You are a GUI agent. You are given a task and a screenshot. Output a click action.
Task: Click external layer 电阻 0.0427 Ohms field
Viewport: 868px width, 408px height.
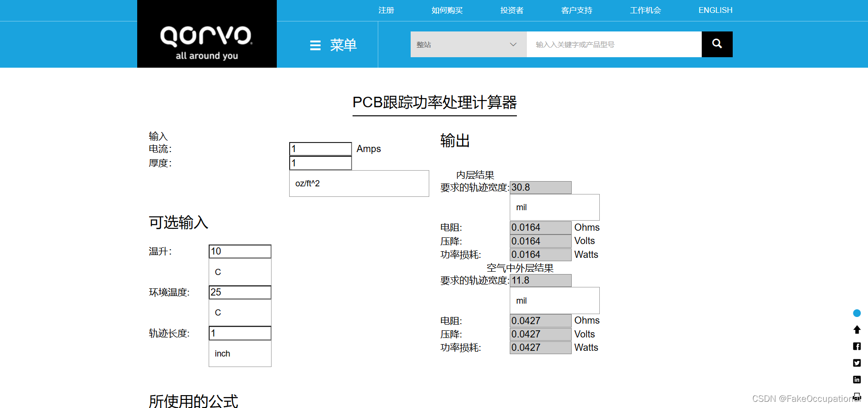[541, 321]
